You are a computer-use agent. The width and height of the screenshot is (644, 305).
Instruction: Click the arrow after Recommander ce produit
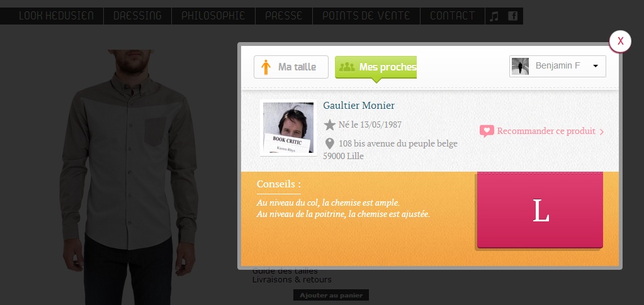point(602,132)
